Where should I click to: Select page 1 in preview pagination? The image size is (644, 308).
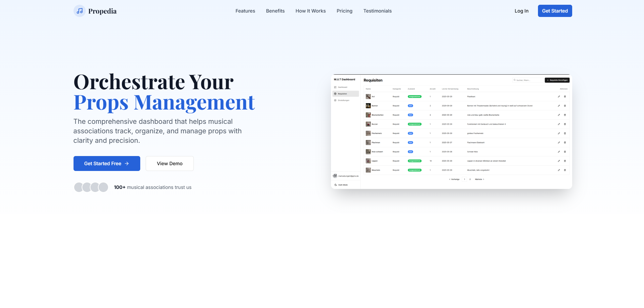pos(464,179)
